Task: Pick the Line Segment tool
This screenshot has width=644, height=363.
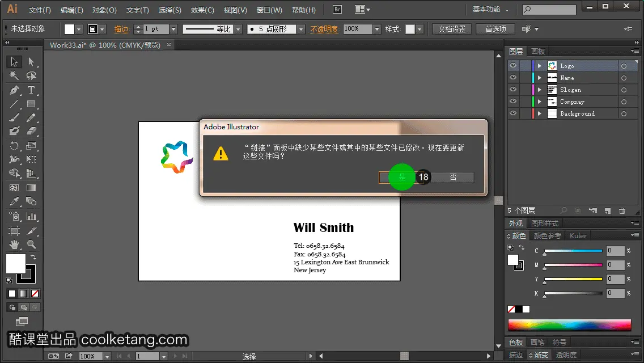Action: click(x=14, y=104)
